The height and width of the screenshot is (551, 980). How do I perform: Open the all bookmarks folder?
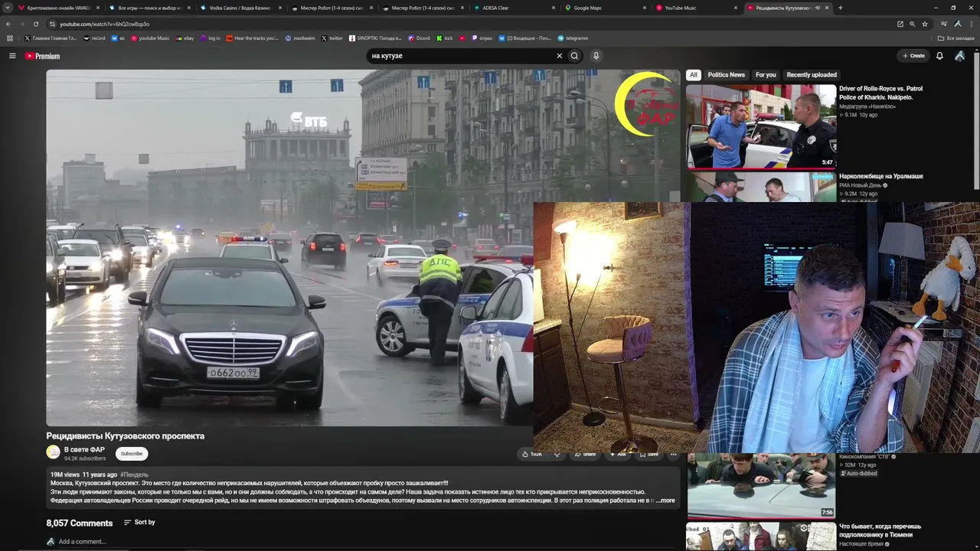[x=956, y=38]
